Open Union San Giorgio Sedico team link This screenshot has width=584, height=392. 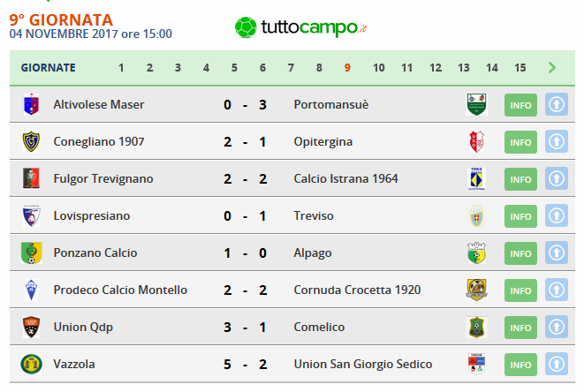pos(363,364)
